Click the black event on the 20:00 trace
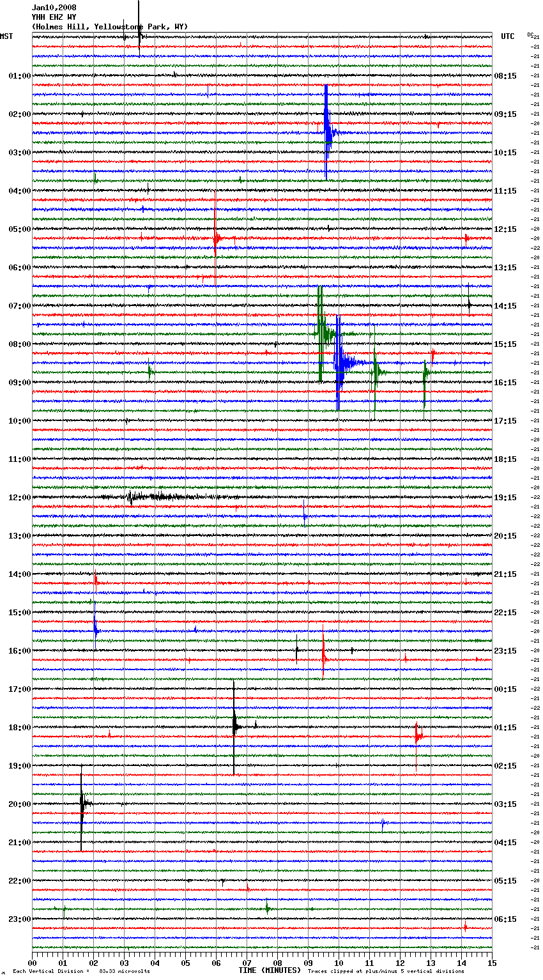This screenshot has height=980, width=543. coord(82,803)
